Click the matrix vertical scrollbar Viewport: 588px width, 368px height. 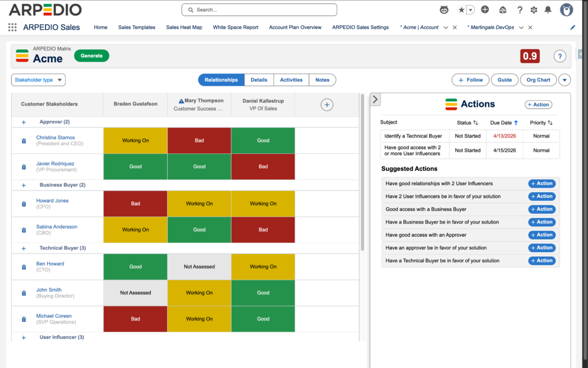click(362, 172)
